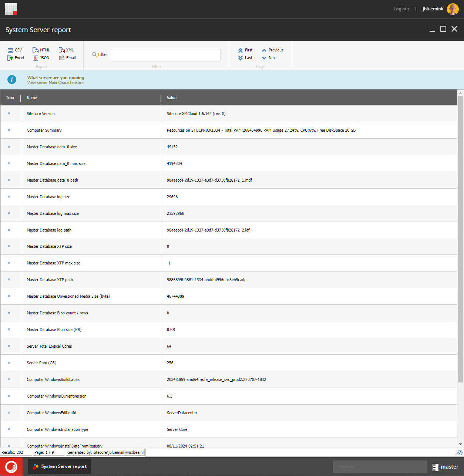The width and height of the screenshot is (464, 476).
Task: Log out of Sitecore
Action: coord(401,9)
